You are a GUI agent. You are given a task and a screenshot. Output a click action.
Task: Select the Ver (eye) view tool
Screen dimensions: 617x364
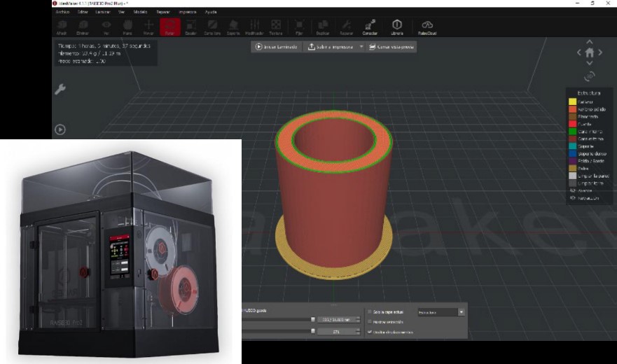(x=106, y=27)
